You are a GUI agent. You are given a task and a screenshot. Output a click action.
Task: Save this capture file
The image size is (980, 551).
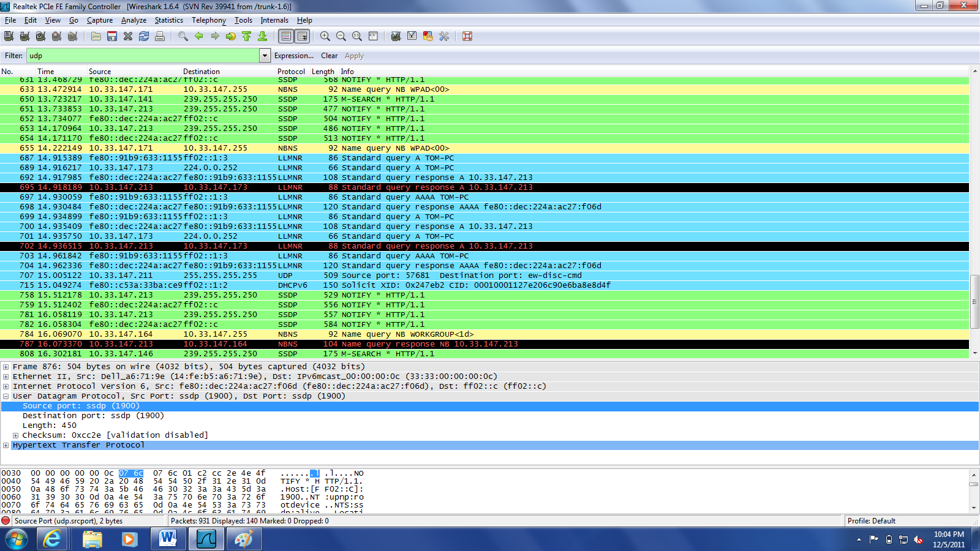(112, 36)
